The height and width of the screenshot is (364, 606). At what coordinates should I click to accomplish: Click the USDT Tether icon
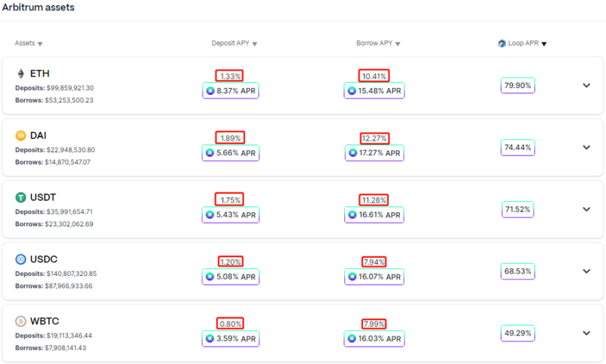pos(21,198)
